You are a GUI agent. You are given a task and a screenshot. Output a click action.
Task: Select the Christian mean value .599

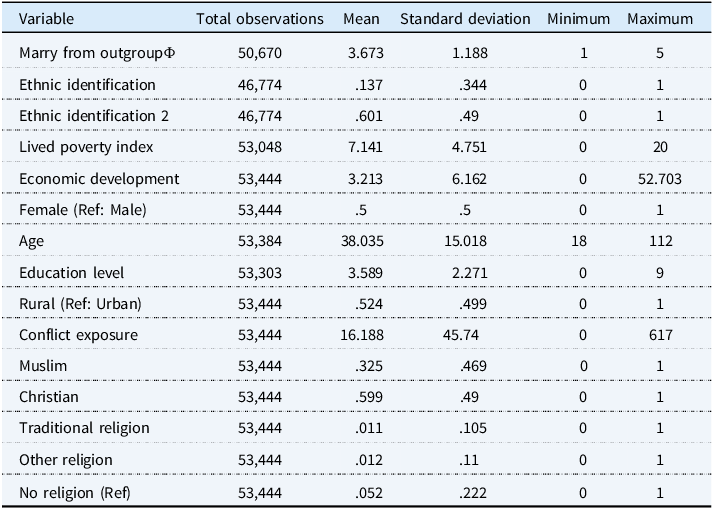pos(369,397)
